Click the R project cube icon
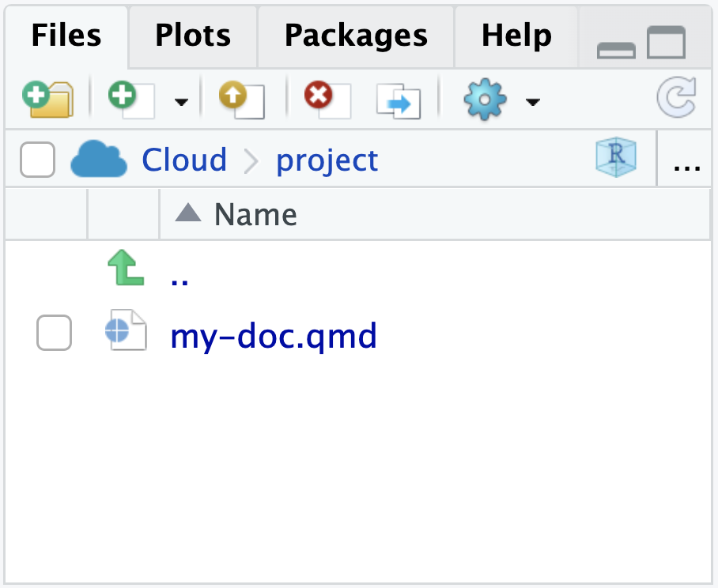Image resolution: width=718 pixels, height=588 pixels. [615, 158]
